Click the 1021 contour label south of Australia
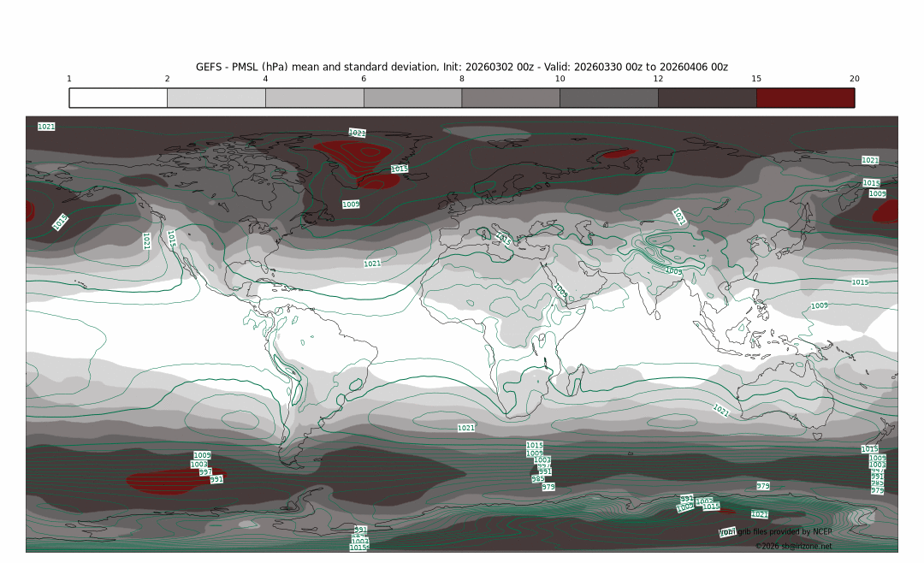Screen dimensions: 924x563 [720, 411]
